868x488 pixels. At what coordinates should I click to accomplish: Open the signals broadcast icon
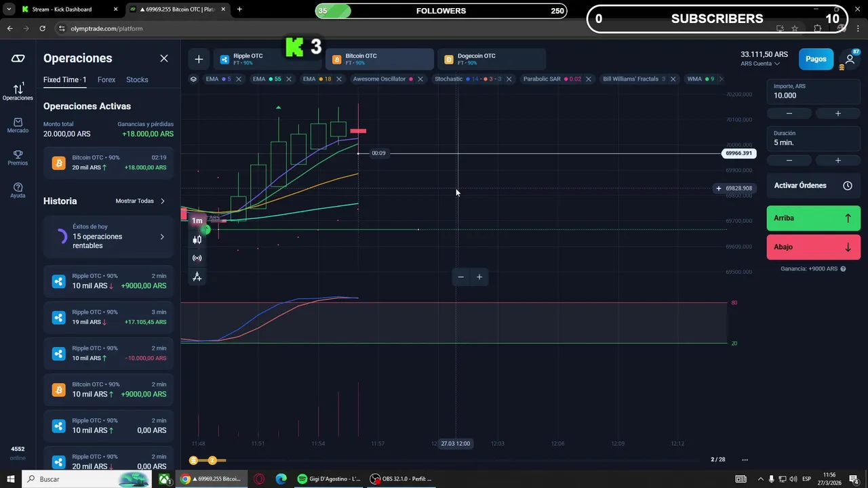pos(197,258)
